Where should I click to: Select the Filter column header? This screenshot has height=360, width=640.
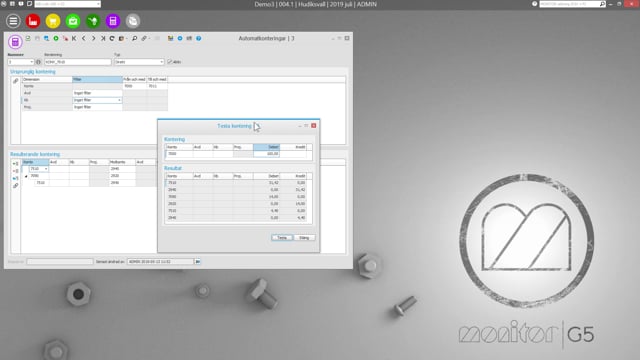tap(97, 79)
